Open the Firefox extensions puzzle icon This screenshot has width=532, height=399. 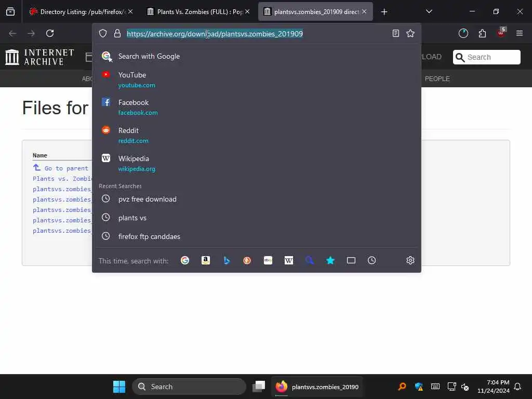coord(482,33)
